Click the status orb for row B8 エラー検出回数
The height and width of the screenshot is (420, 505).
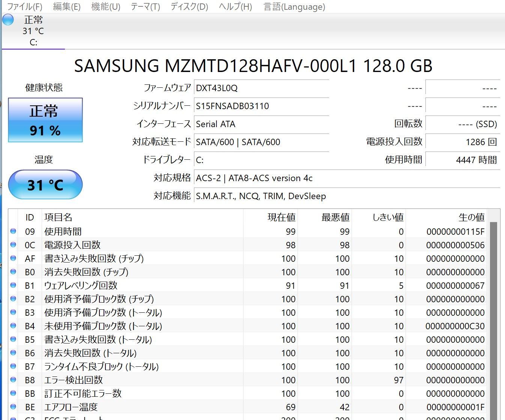[x=13, y=379]
